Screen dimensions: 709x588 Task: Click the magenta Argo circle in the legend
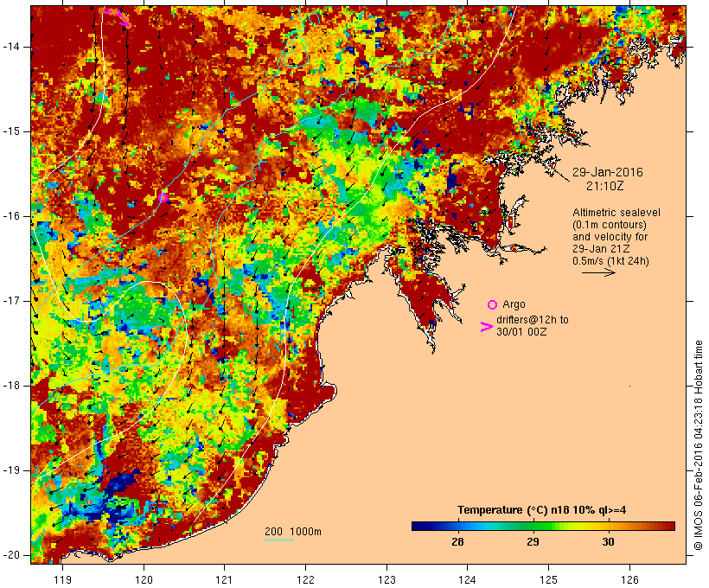click(x=492, y=304)
